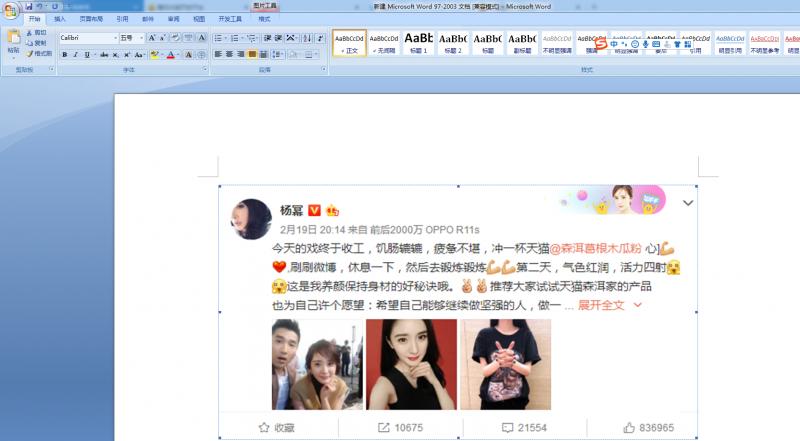Image resolution: width=800 pixels, height=441 pixels.
Task: Center align text
Action: (229, 54)
